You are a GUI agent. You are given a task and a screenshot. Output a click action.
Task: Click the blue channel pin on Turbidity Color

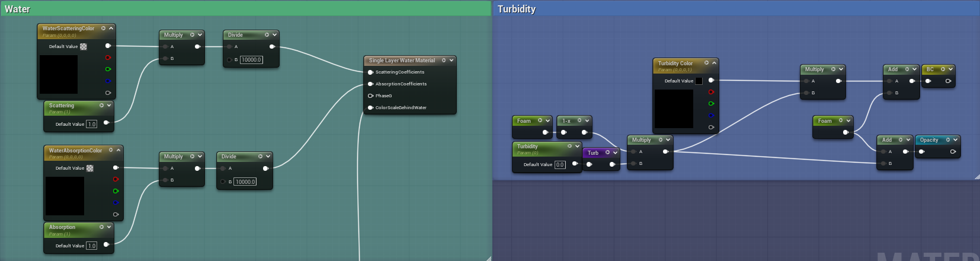coord(711,116)
